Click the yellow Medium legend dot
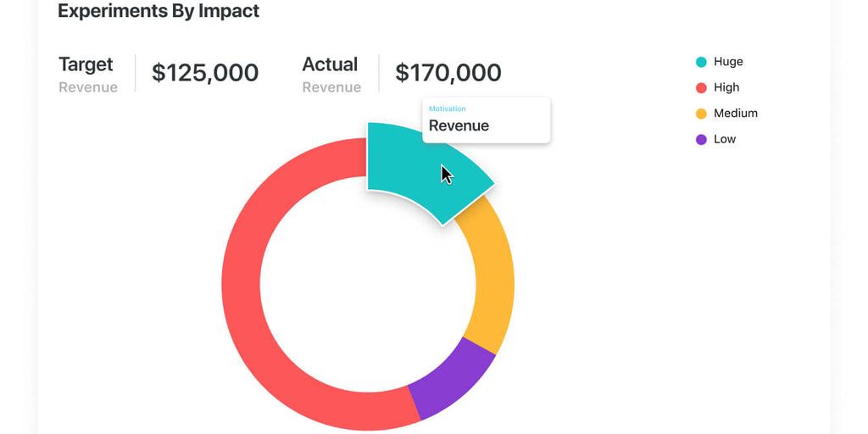Image resolution: width=868 pixels, height=434 pixels. [x=701, y=114]
